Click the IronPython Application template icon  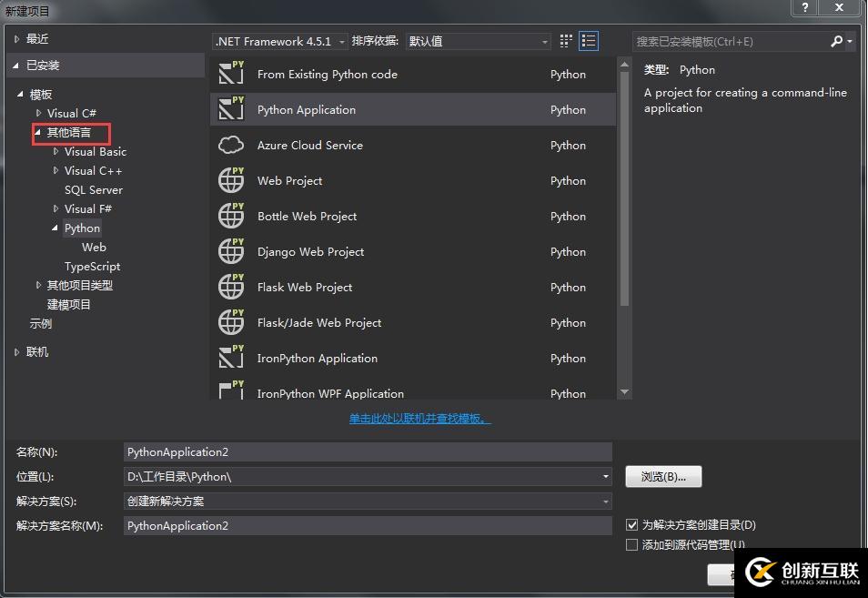point(231,357)
